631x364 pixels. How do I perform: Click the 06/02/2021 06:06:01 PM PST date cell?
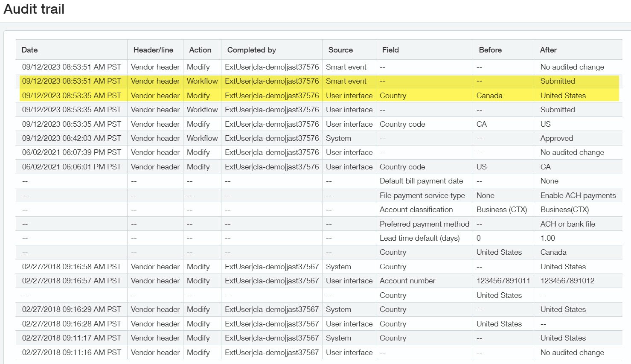point(72,167)
